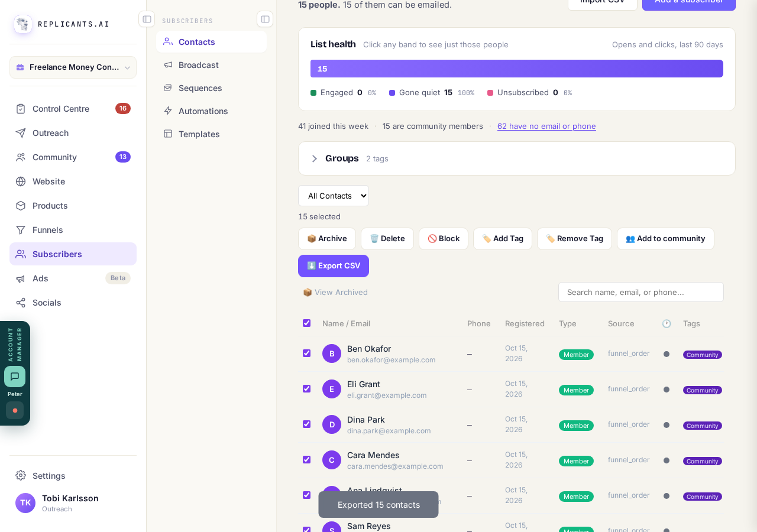Click the Export CSV button
Viewport: 757px width, 532px height.
coord(334,266)
